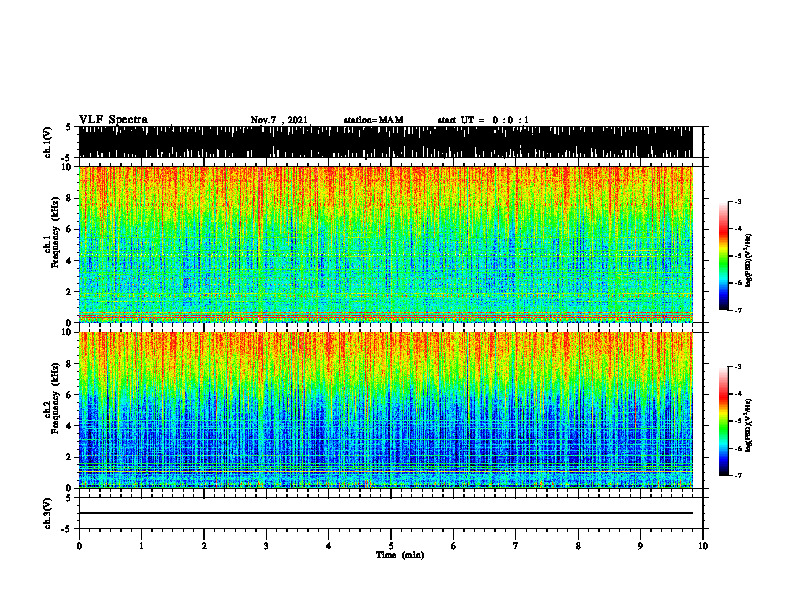Click inside the ch.2 spectrogram plot
Image resolution: width=792 pixels, height=612 pixels.
pos(385,410)
